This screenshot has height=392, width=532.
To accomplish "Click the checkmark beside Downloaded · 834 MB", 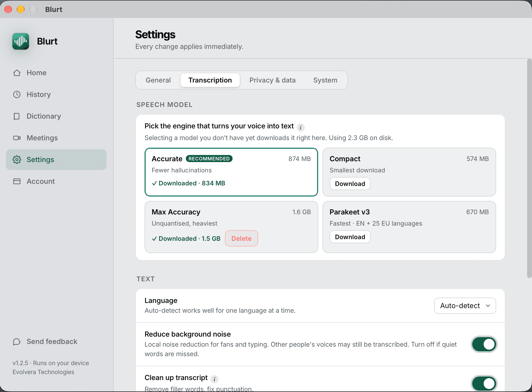I will tap(154, 184).
